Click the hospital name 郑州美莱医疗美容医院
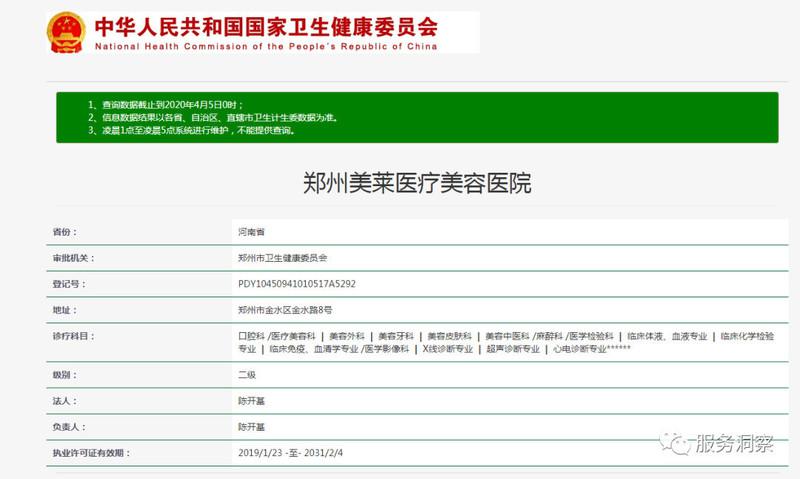This screenshot has width=800, height=479. (x=416, y=183)
